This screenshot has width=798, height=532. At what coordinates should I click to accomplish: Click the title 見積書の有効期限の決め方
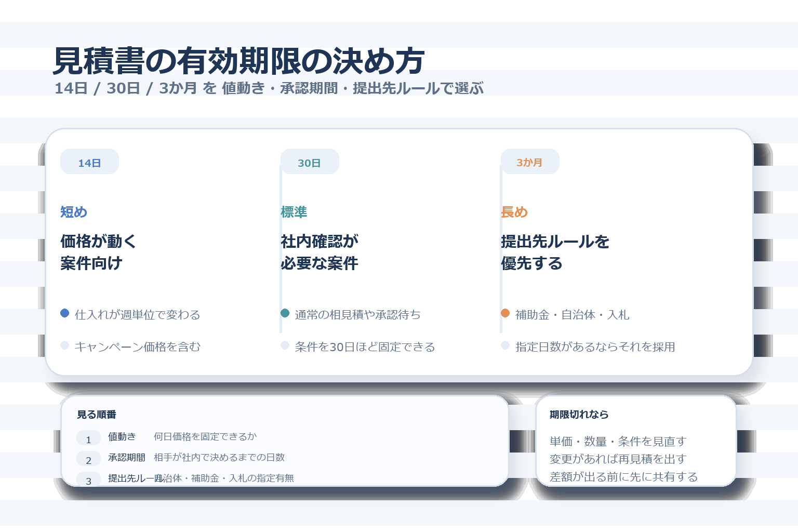(x=239, y=61)
